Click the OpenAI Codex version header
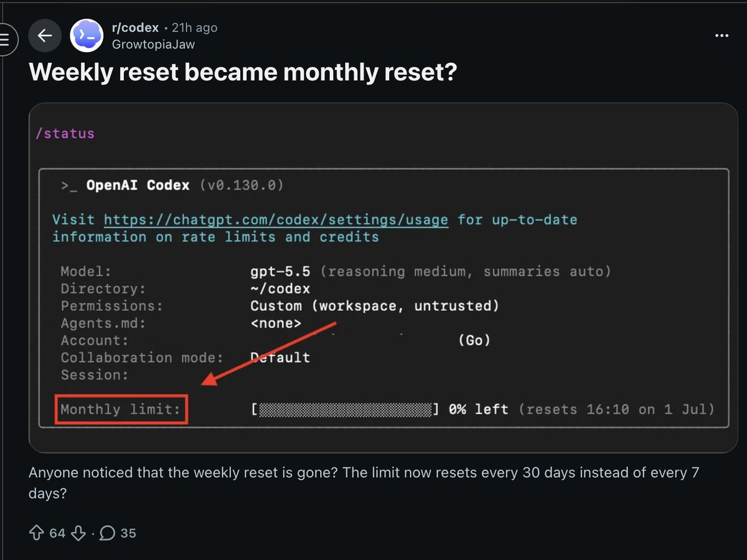Viewport: 747px width, 560px height. click(x=172, y=185)
